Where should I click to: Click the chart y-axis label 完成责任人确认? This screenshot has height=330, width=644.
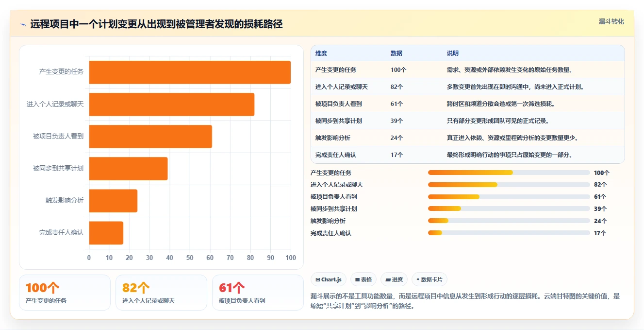(61, 233)
